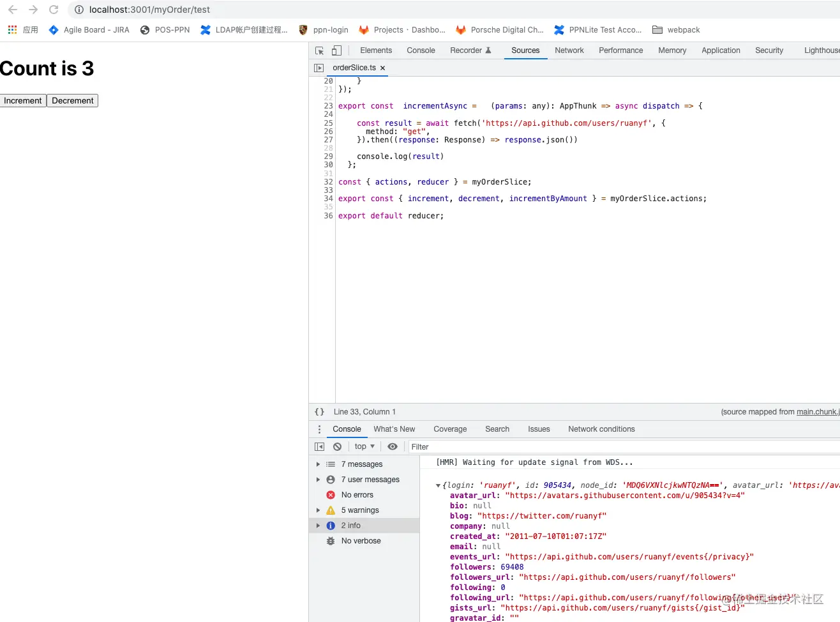Toggle the device toolbar icon
The height and width of the screenshot is (622, 840).
click(x=336, y=50)
